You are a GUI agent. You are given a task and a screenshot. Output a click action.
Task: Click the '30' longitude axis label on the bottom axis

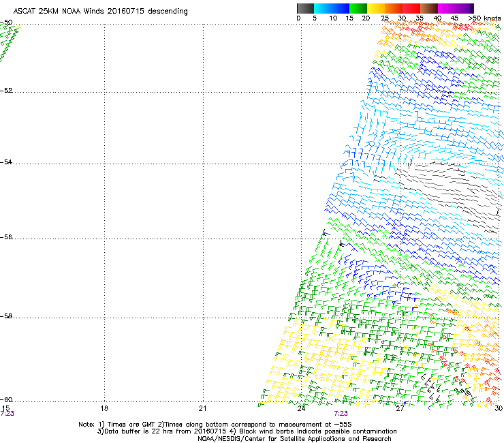tap(499, 408)
